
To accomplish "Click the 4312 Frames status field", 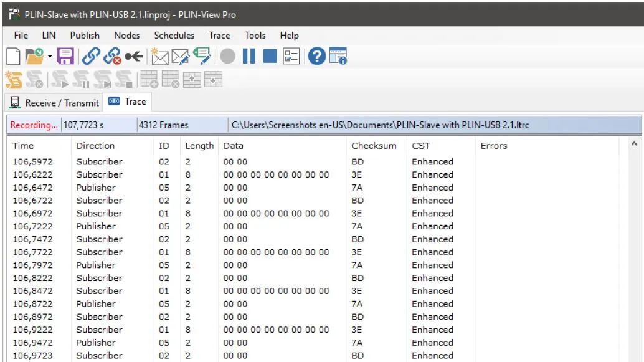I will (x=182, y=125).
